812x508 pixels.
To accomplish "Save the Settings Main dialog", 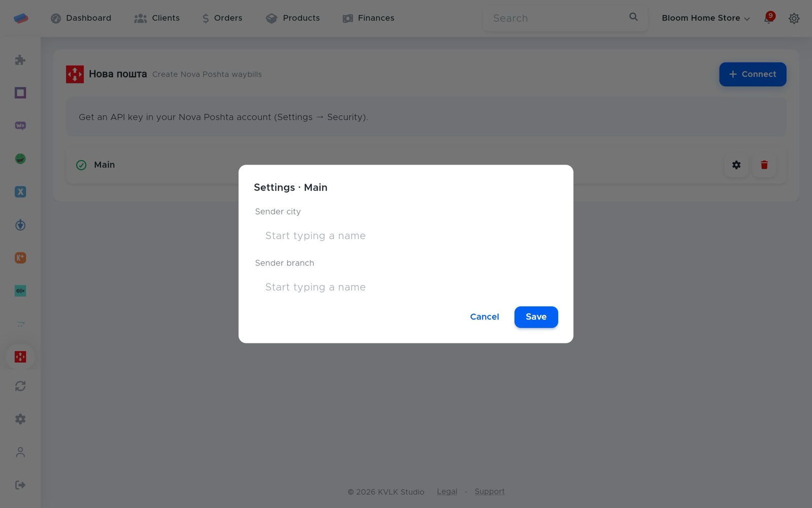I will coord(536,317).
